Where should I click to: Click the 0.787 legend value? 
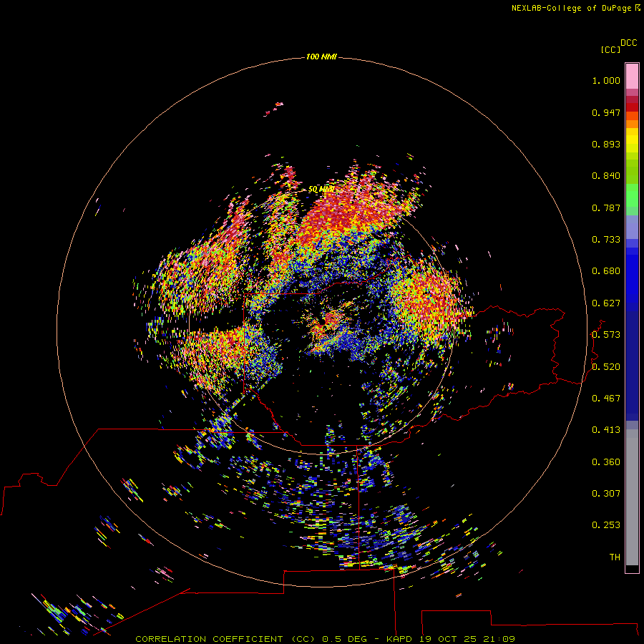(x=606, y=208)
